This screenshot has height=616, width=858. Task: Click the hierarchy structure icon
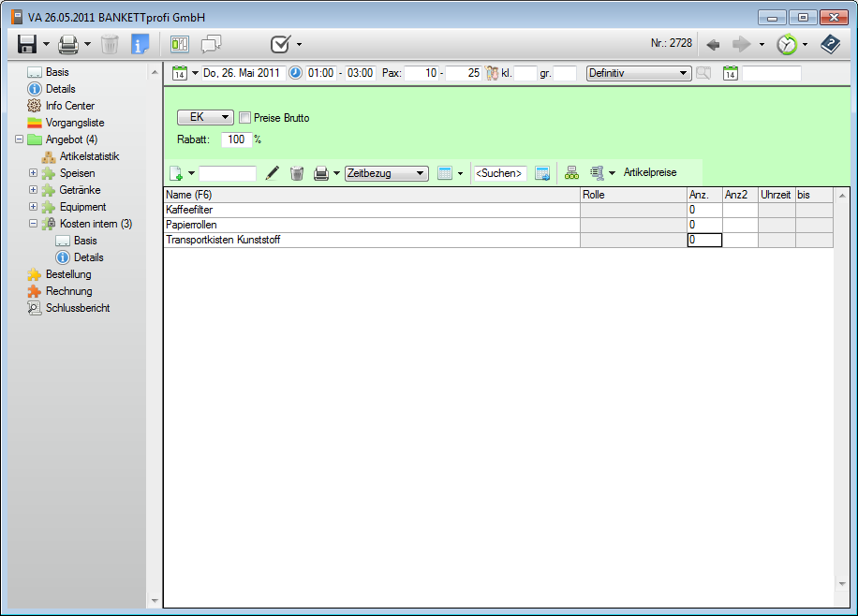pos(571,173)
